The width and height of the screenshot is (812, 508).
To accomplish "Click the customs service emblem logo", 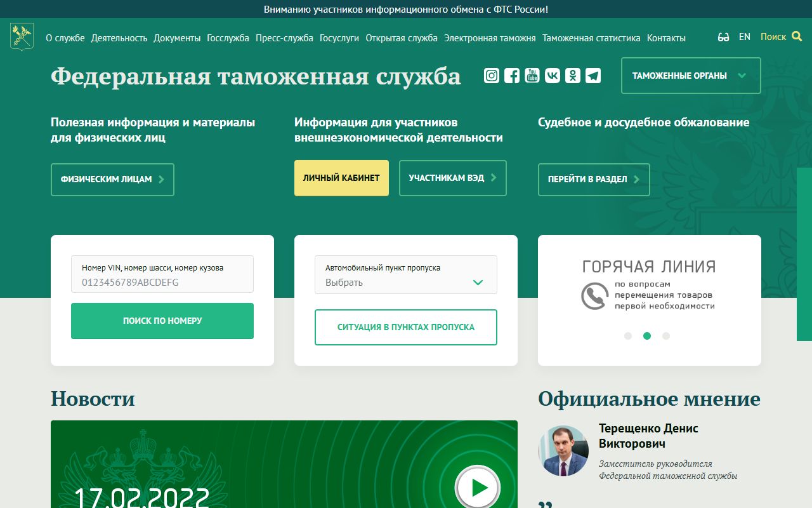I will click(x=22, y=37).
